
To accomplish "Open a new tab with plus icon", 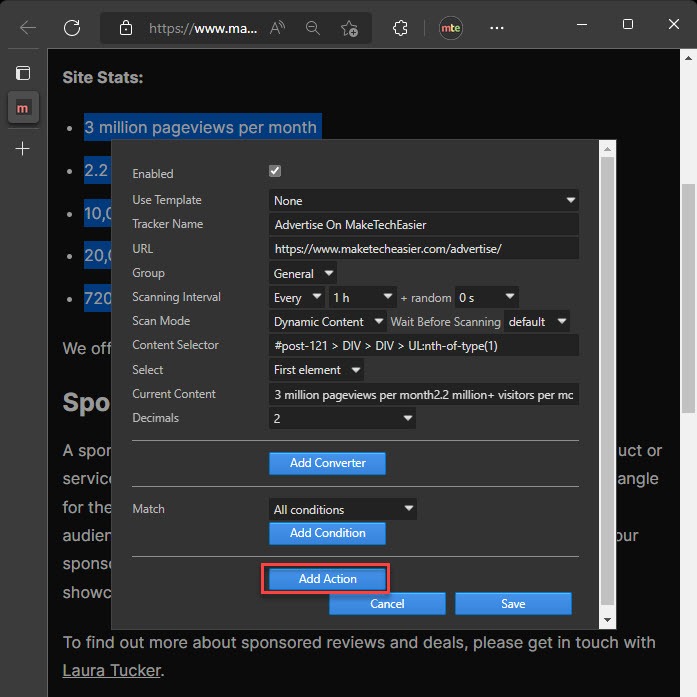I will (23, 148).
